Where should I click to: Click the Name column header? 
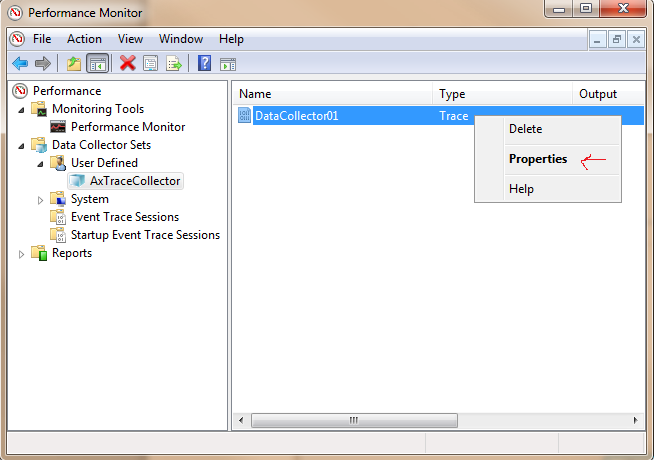pos(330,94)
